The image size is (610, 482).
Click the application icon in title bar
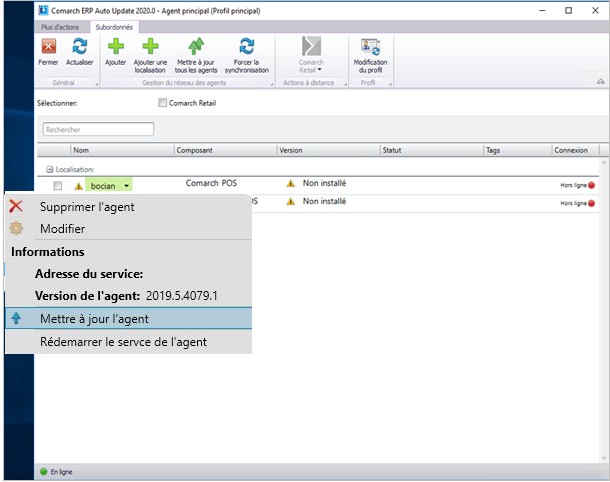tap(44, 11)
